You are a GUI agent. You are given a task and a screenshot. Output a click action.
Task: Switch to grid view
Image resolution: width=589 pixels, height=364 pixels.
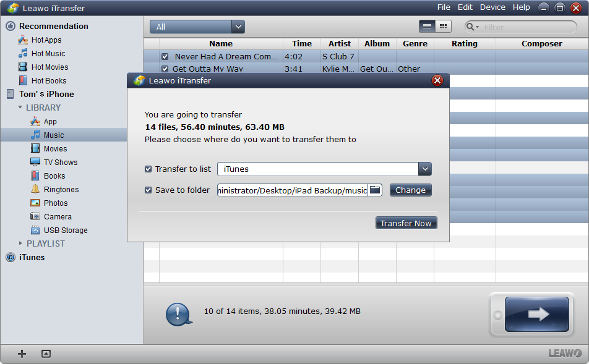coord(443,27)
